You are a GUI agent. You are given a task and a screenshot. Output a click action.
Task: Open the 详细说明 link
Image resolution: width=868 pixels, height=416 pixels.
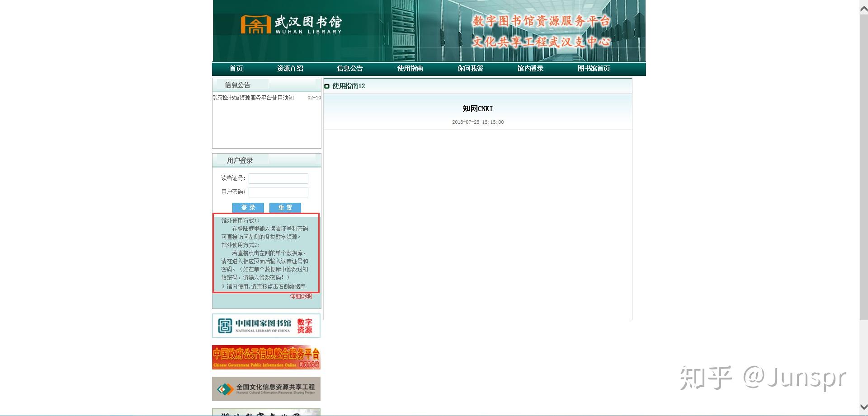(301, 296)
